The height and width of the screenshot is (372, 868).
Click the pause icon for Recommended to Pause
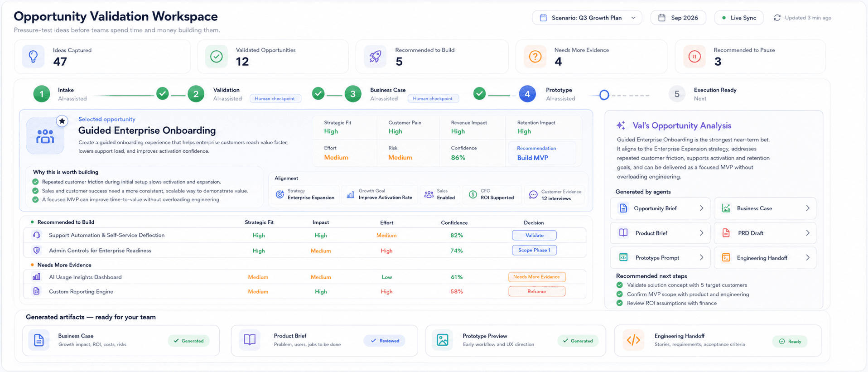(694, 57)
